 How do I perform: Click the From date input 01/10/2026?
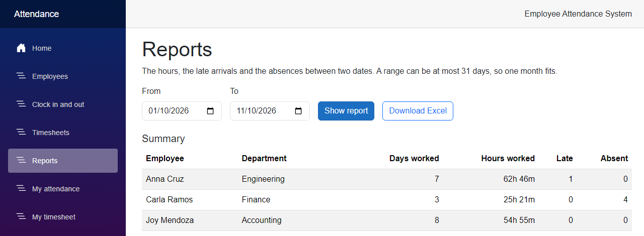tap(182, 111)
